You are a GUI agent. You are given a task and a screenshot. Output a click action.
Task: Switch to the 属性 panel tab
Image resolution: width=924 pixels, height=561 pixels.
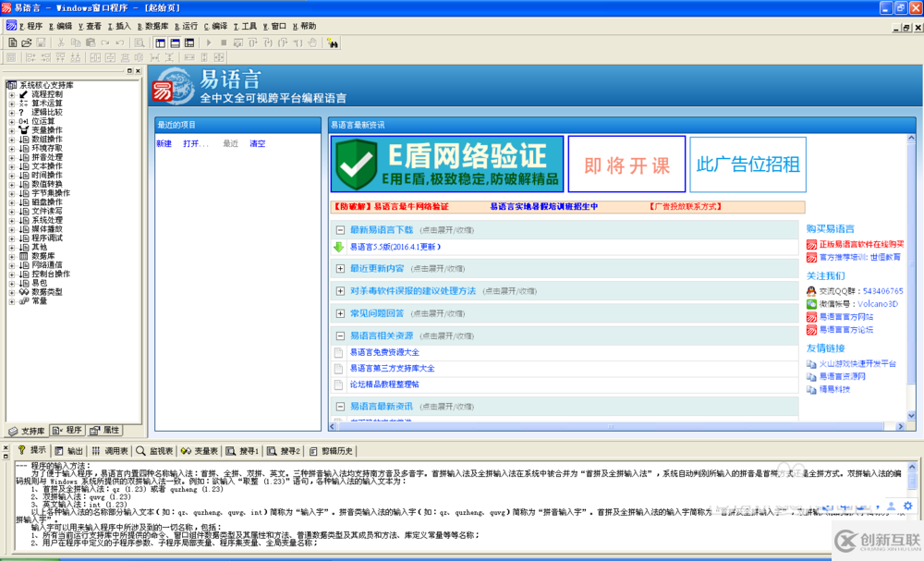pyautogui.click(x=105, y=430)
